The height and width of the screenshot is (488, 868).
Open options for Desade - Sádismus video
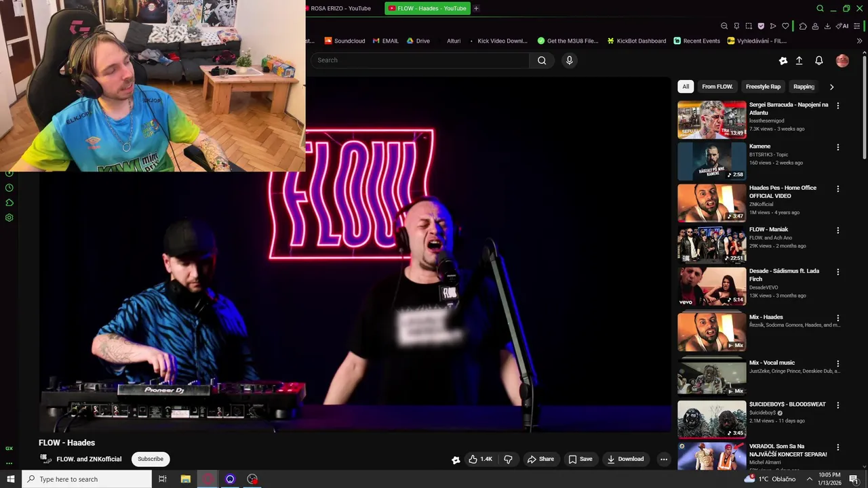point(837,272)
